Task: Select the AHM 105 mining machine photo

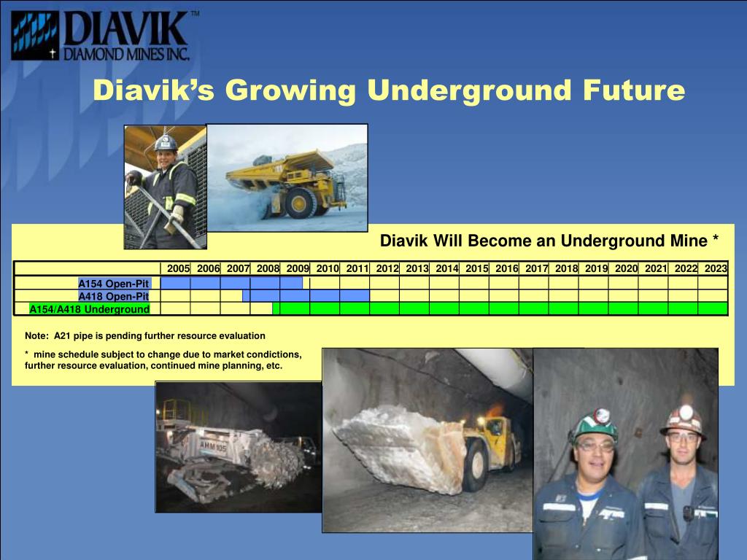Action: [x=239, y=447]
